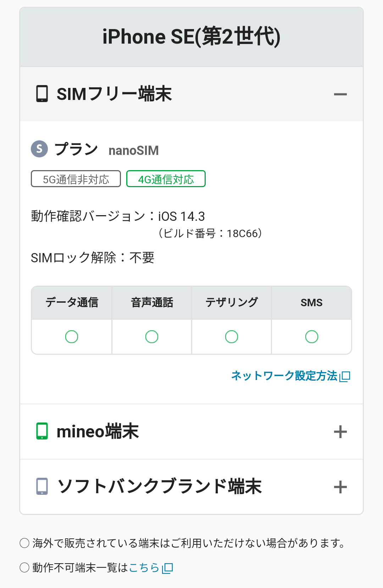Click the SMS green circle indicator
Screen dimensions: 383x588
coord(312,336)
